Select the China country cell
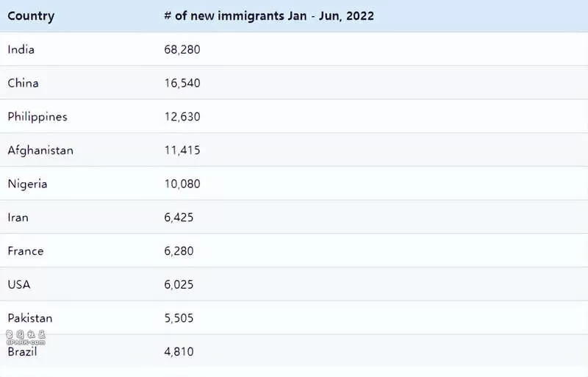This screenshot has width=588, height=377. 23,83
